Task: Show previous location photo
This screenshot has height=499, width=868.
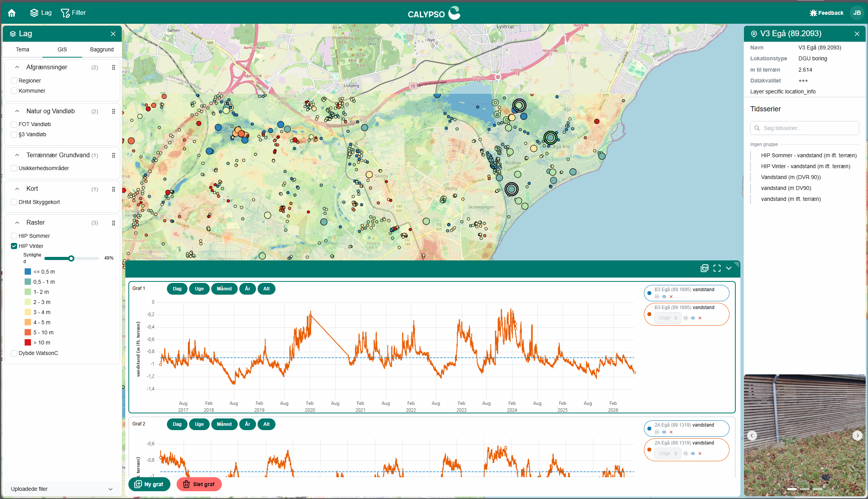Action: tap(752, 436)
